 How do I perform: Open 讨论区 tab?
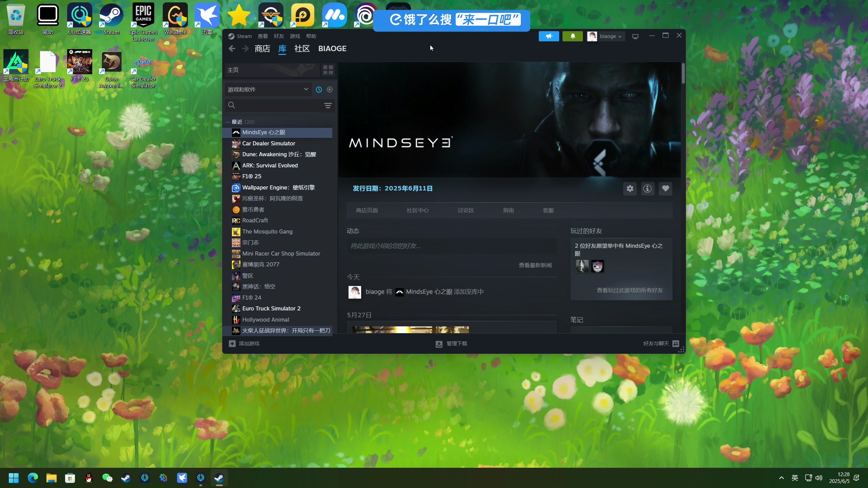click(x=466, y=210)
